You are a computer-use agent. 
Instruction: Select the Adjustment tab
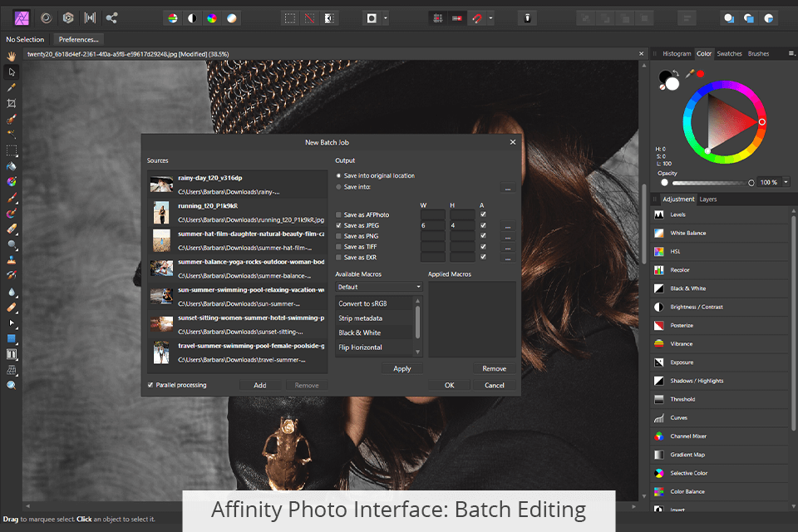tap(678, 199)
